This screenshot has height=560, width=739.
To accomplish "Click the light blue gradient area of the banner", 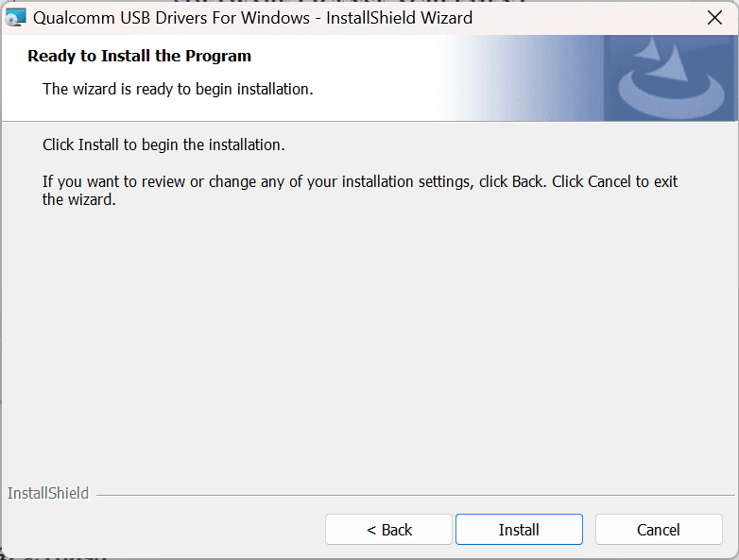I will (x=524, y=77).
